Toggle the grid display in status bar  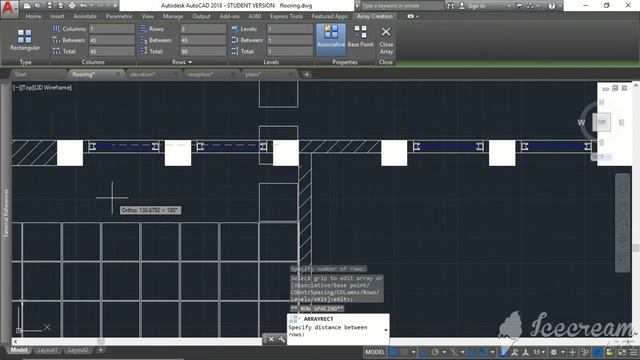(x=393, y=352)
